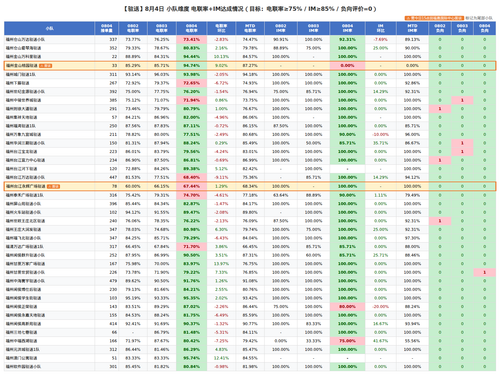
Task: Click the change value 13.97%
Action: [221, 264]
